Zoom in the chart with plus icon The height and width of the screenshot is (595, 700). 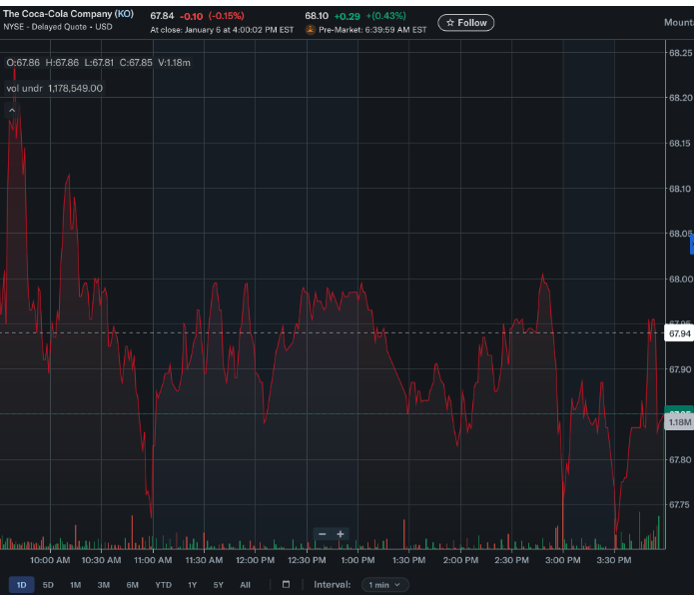tap(341, 534)
